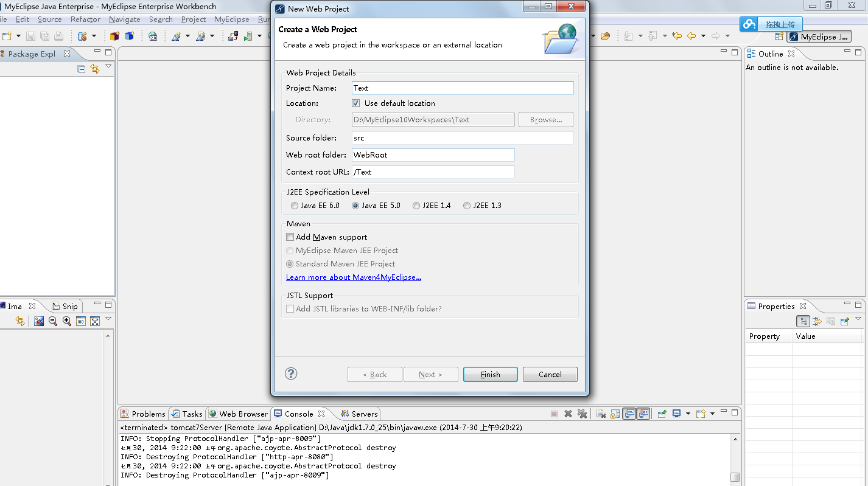
Task: Switch to the Tasks tab
Action: coord(187,414)
